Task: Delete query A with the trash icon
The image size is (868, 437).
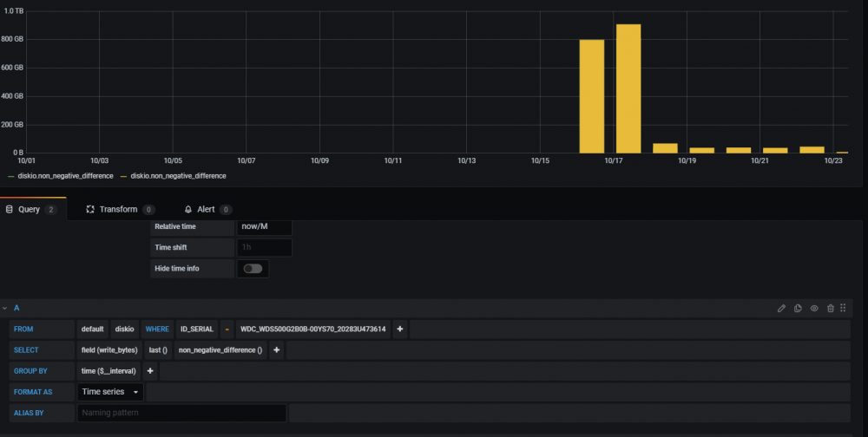Action: point(831,308)
